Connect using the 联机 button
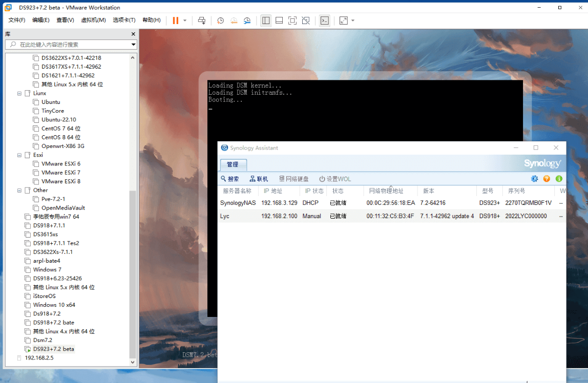This screenshot has height=383, width=588. coord(259,179)
